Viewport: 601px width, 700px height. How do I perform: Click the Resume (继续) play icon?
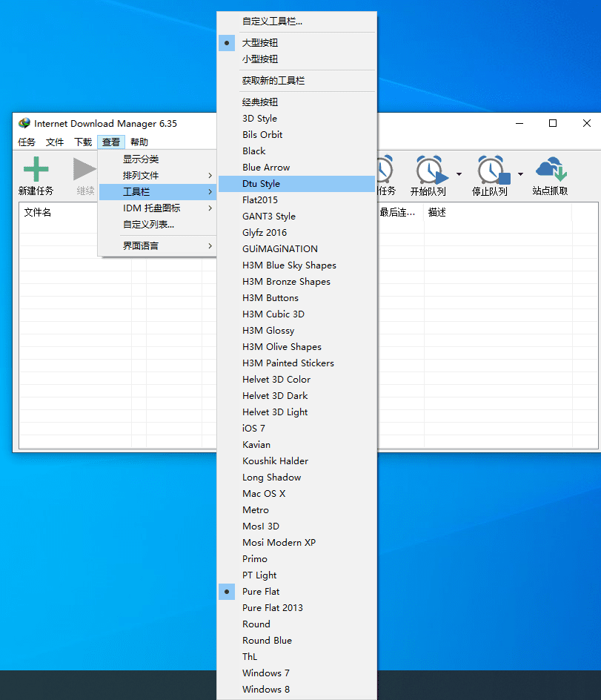(84, 170)
